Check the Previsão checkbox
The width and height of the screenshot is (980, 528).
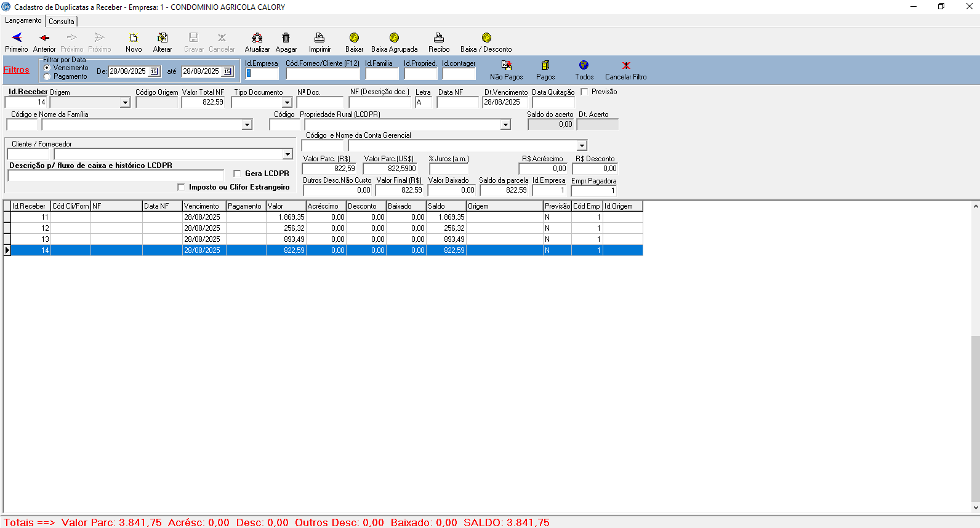tap(585, 92)
